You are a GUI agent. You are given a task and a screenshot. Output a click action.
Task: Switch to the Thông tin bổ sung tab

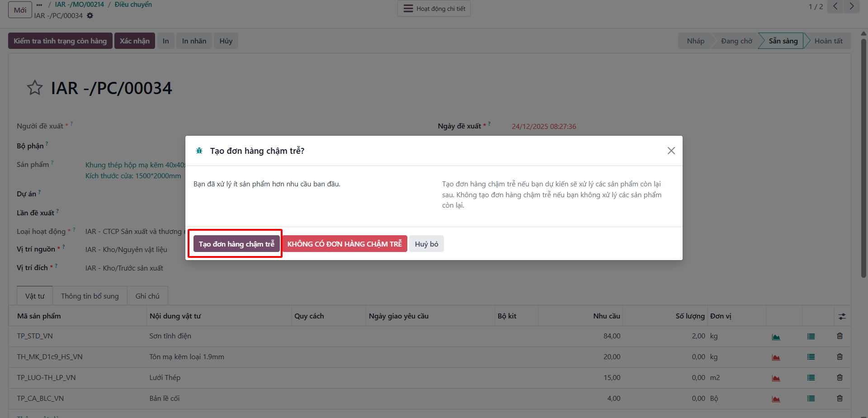coord(90,296)
